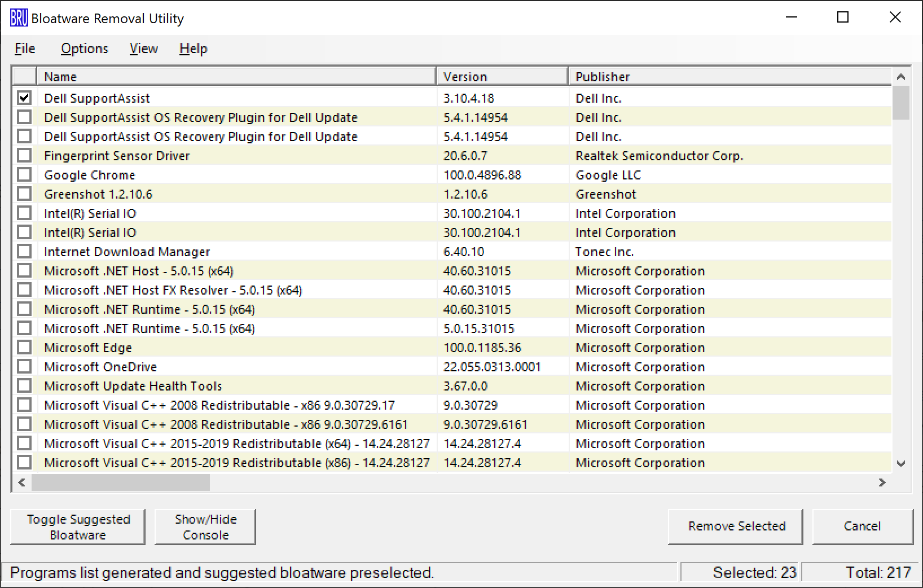Click version 22.055.0313.0001 cell
923x588 pixels.
tap(492, 367)
